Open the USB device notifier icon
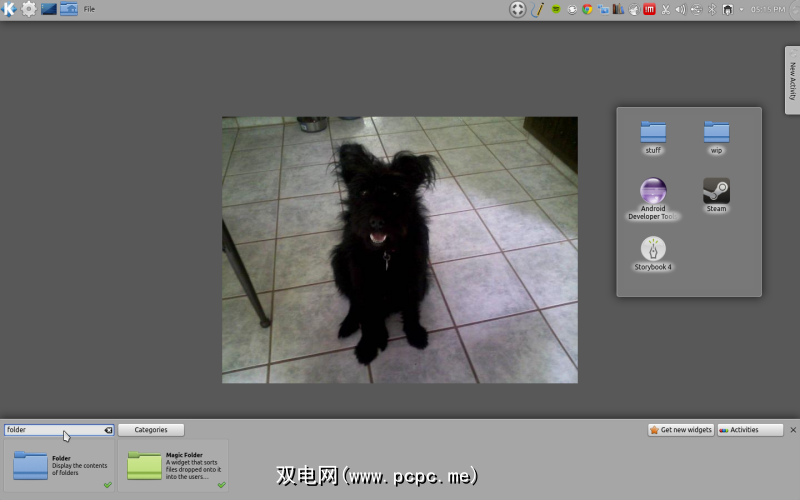 pyautogui.click(x=696, y=9)
